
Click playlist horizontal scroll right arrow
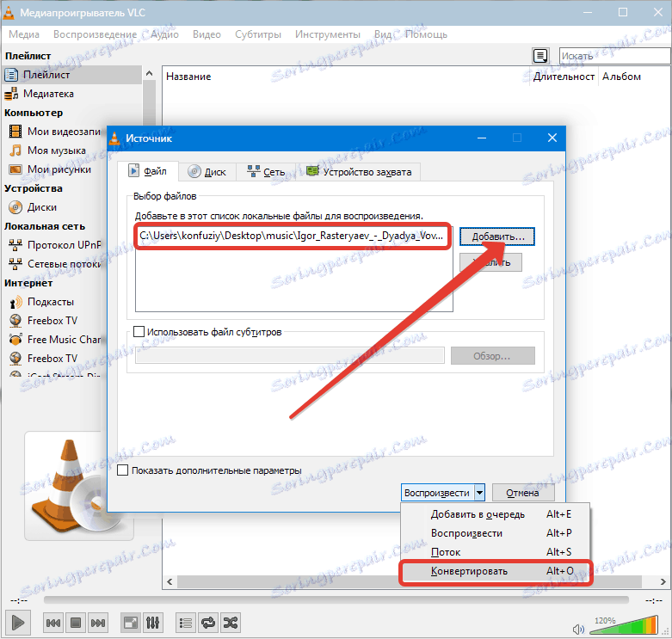click(663, 581)
